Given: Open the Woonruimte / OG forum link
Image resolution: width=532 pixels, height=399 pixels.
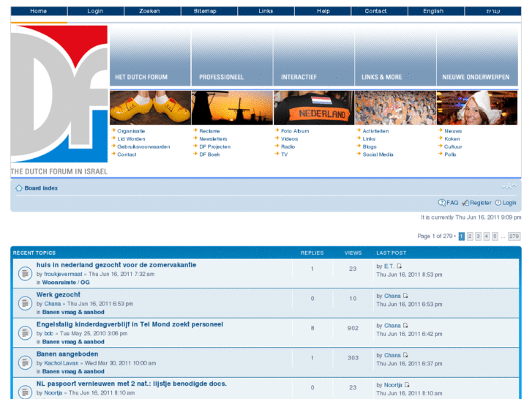Looking at the screenshot, I should tap(66, 282).
